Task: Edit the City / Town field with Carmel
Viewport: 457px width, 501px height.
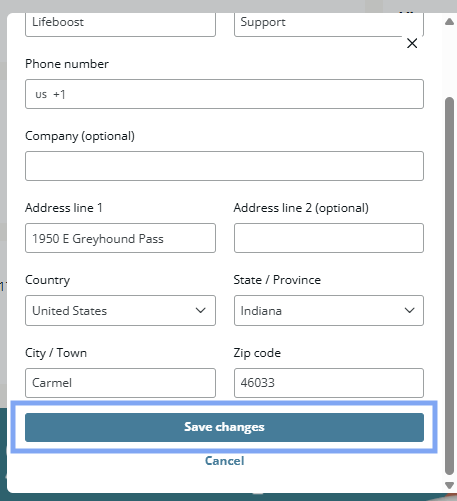Action: [x=120, y=383]
